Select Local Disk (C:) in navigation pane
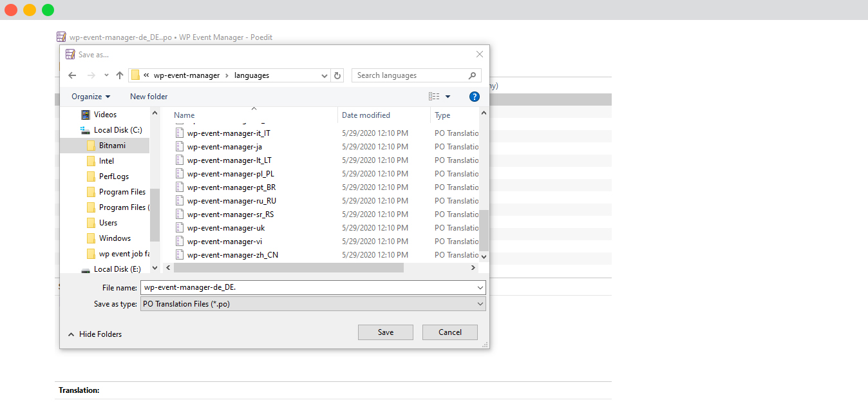Screen dimensions: 868x409 [x=118, y=130]
